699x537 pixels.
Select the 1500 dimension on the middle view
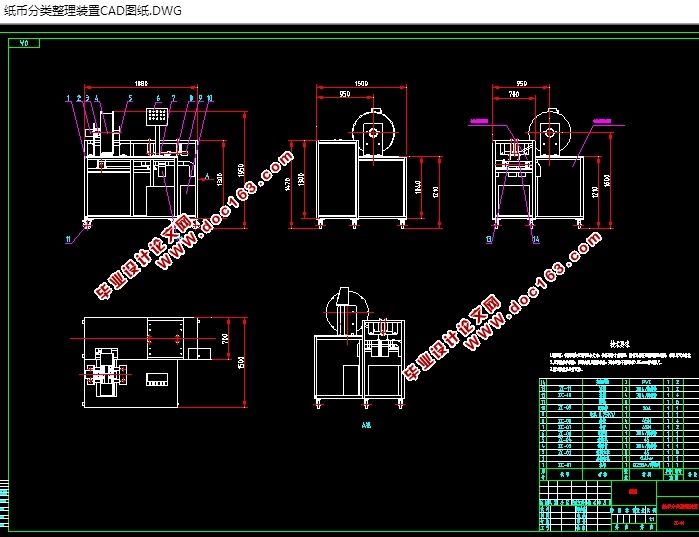[361, 83]
